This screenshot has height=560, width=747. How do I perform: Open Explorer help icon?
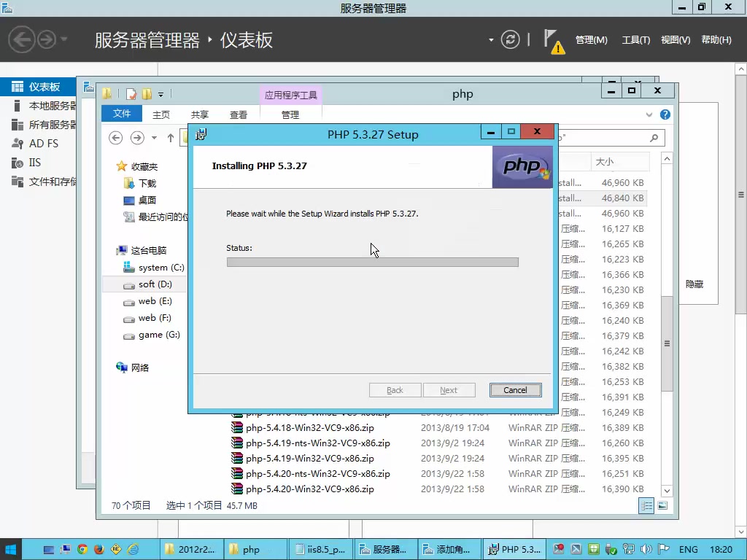tap(665, 114)
